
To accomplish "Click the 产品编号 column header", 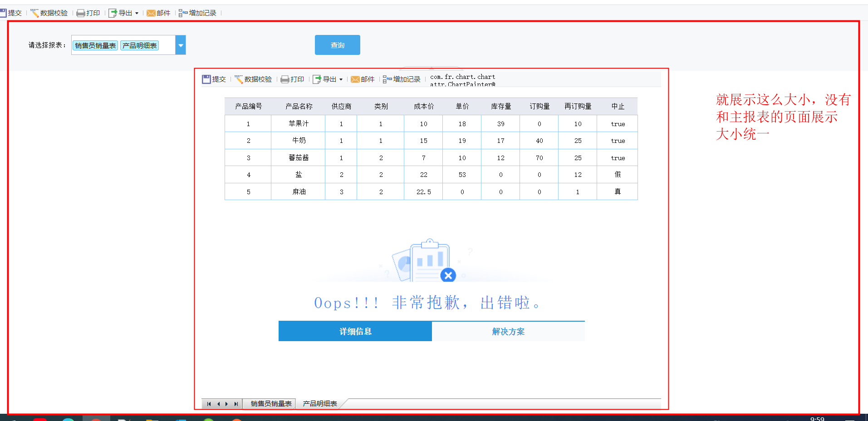I will [x=248, y=106].
